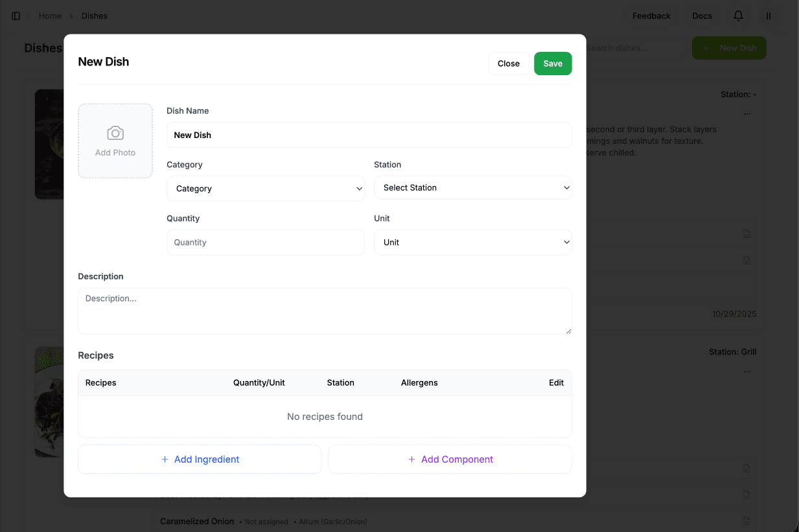799x532 pixels.
Task: Click the pause icon in the top bar
Action: [x=769, y=16]
